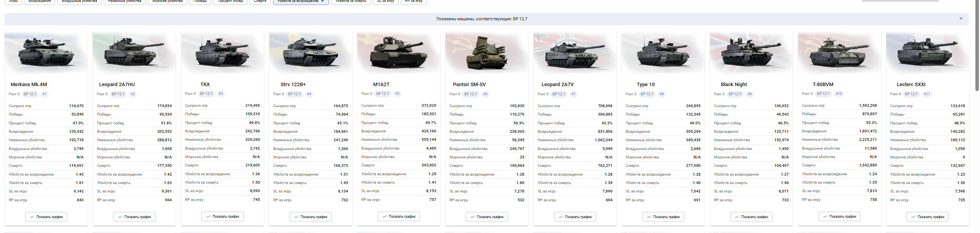Click chart icon on Type 10 card
This screenshot has height=233, width=980.
(x=649, y=217)
